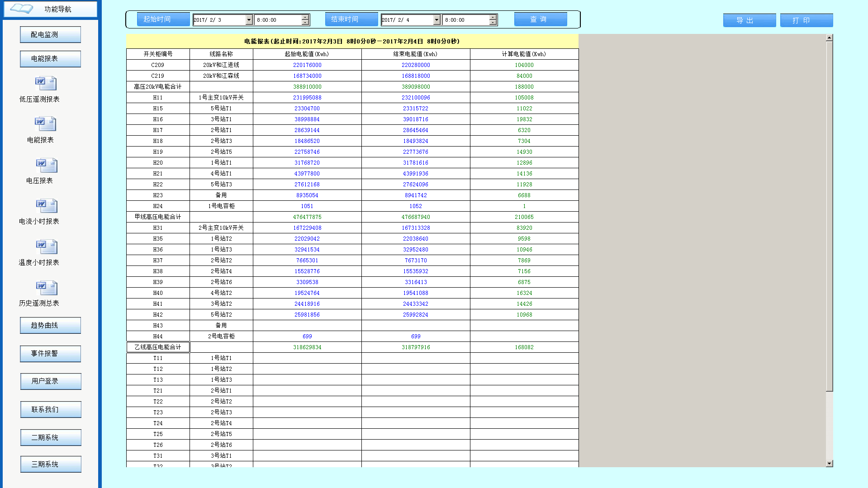Click the 功能导航 book icon
This screenshot has height=488, width=868.
point(21,9)
